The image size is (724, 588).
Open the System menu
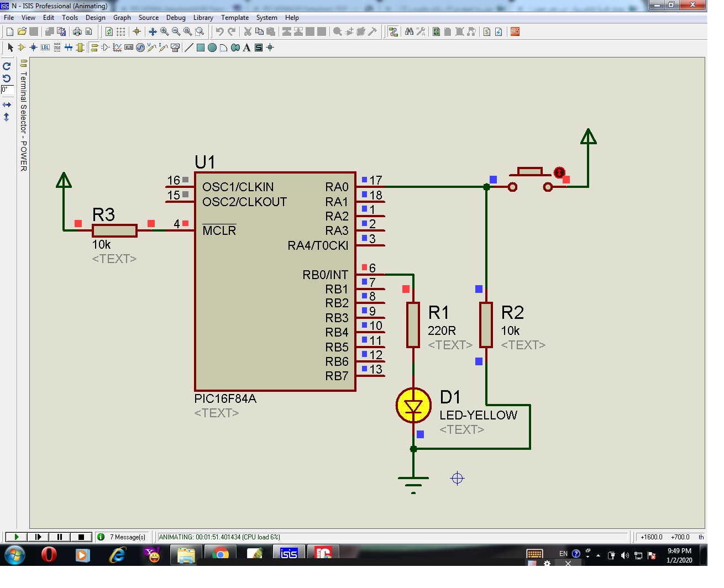click(x=266, y=18)
